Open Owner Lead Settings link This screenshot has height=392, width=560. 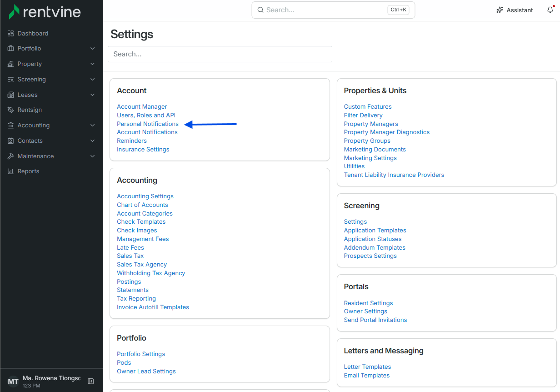point(146,371)
